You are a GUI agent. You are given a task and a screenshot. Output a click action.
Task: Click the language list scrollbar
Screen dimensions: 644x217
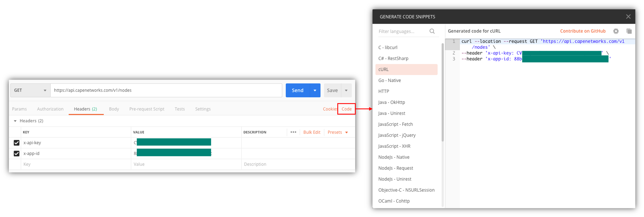click(443, 92)
